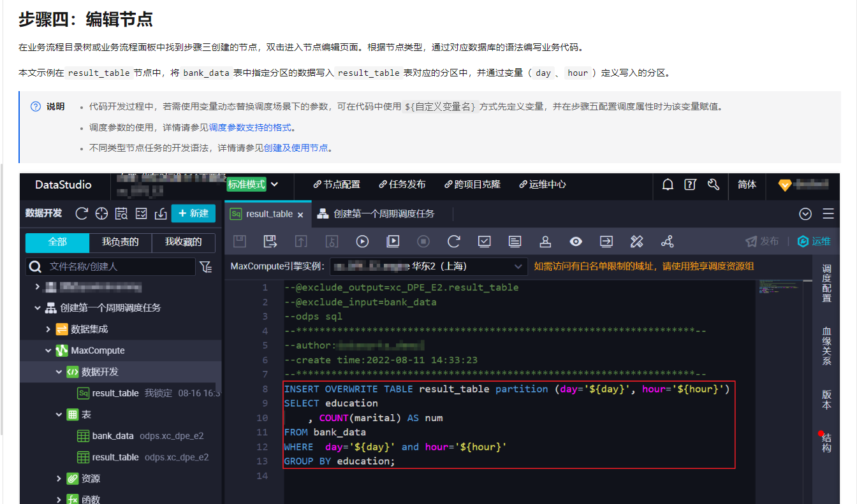
Task: Close the result_table tab
Action: (300, 215)
